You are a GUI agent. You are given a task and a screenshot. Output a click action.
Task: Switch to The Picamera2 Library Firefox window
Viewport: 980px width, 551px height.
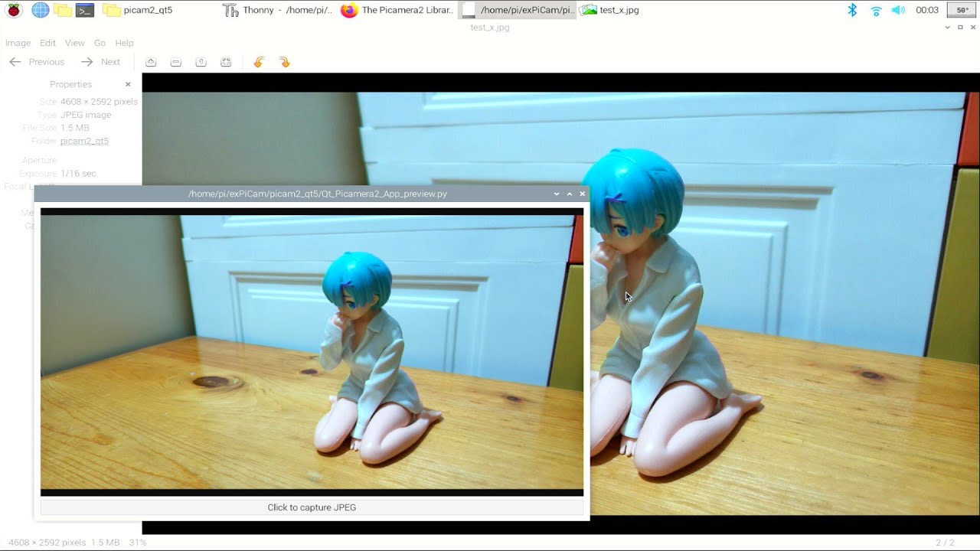click(x=397, y=10)
